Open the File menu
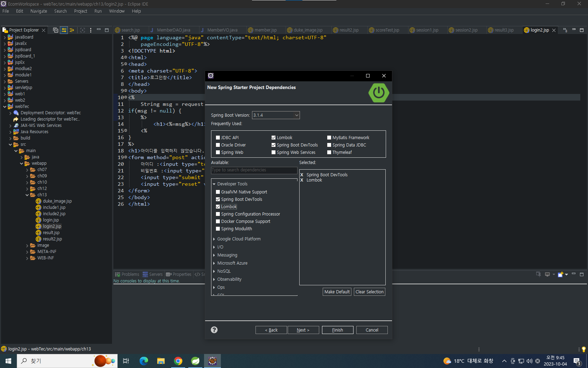 (x=6, y=11)
